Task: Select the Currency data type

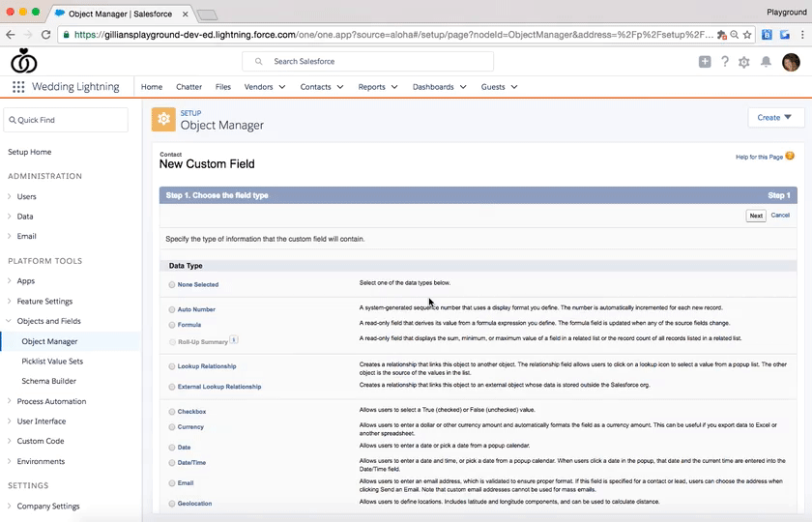Action: coord(171,427)
